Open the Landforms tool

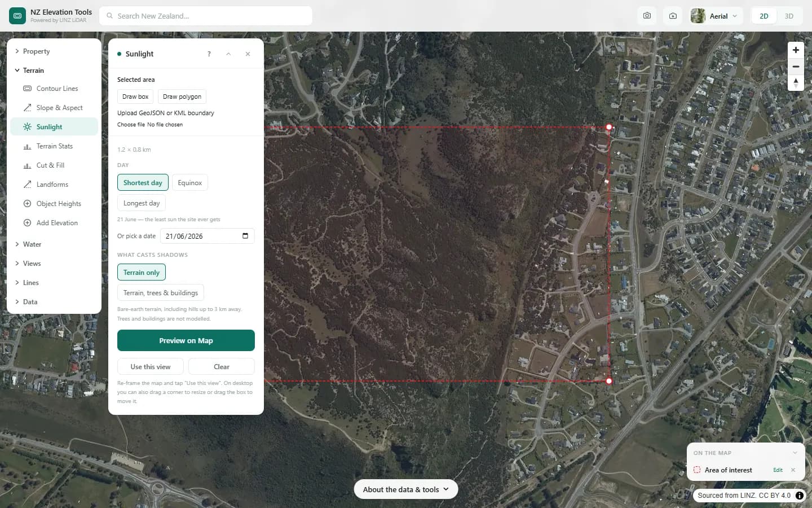[54, 185]
